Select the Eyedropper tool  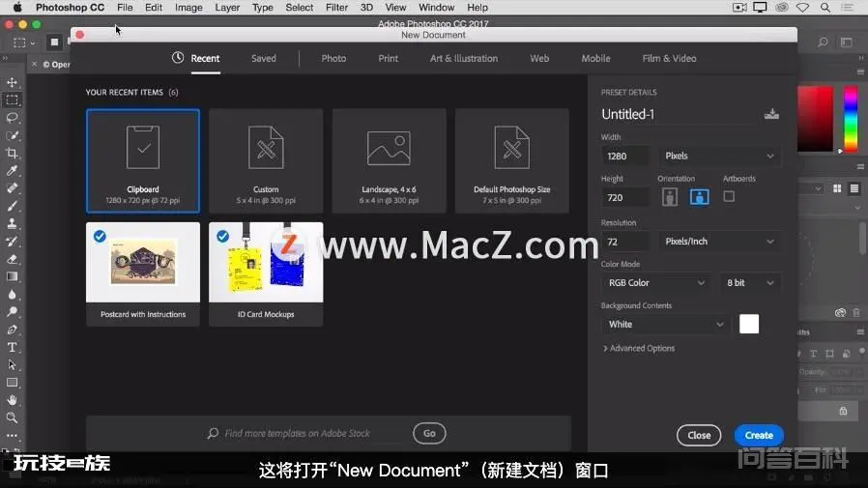tap(12, 170)
